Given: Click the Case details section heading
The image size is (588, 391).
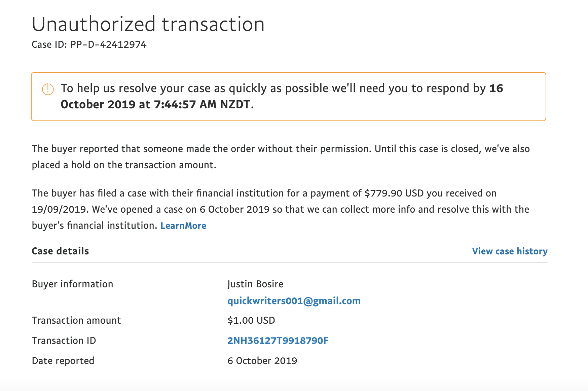Looking at the screenshot, I should click(60, 251).
